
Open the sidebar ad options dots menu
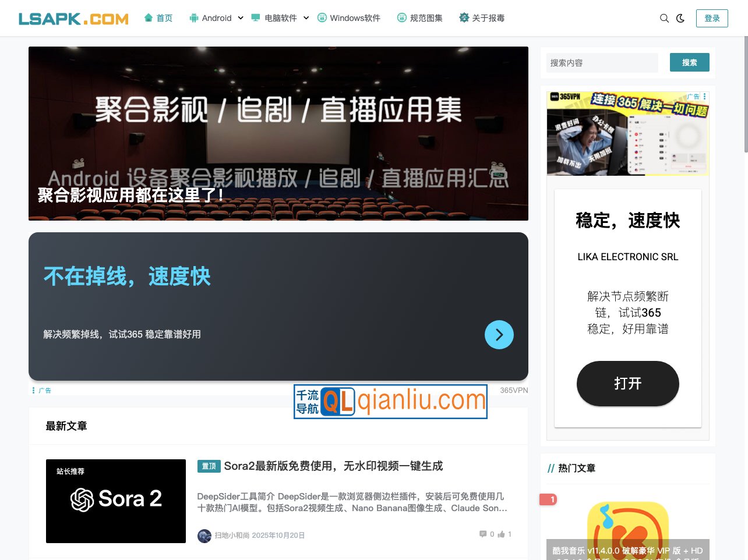pyautogui.click(x=703, y=95)
